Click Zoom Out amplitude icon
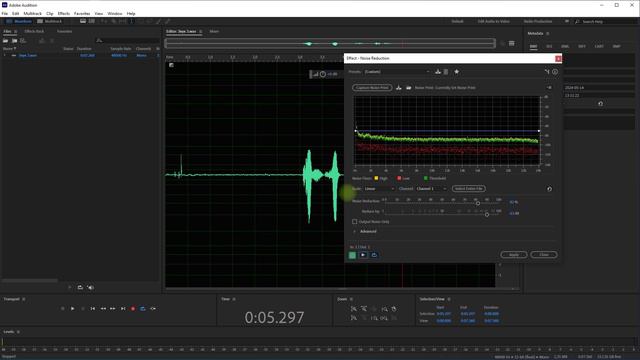The height and width of the screenshot is (360, 640). pos(364,309)
